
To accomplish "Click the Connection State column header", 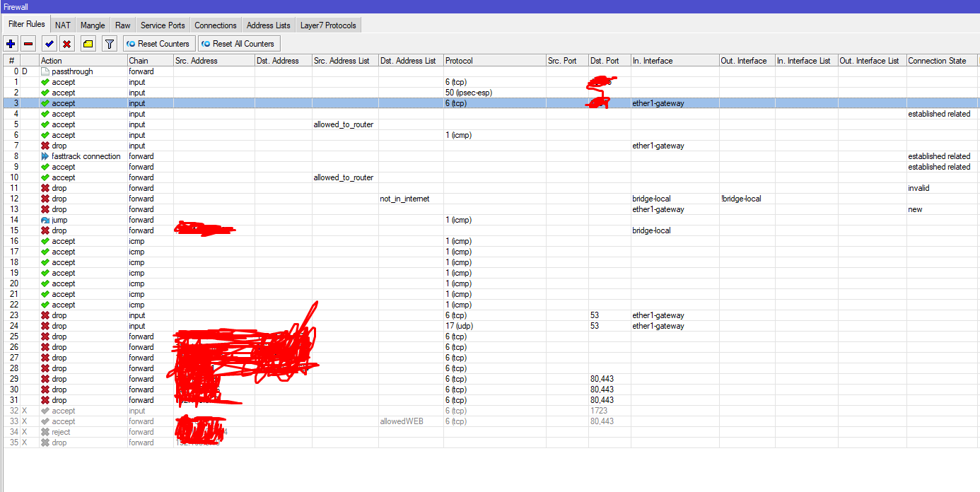I will [x=937, y=61].
